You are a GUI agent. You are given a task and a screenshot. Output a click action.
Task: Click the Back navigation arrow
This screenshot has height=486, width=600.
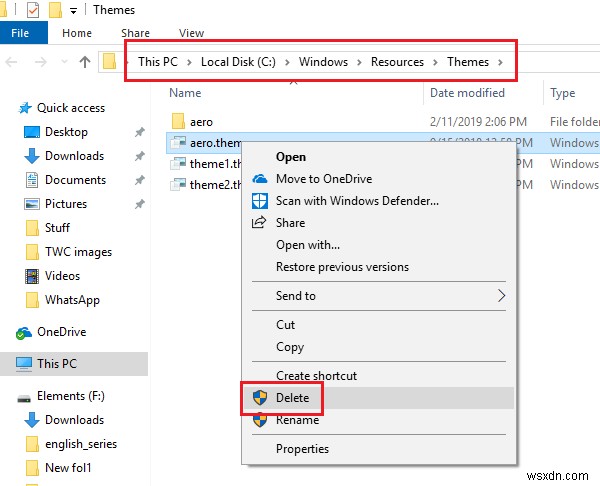click(11, 62)
